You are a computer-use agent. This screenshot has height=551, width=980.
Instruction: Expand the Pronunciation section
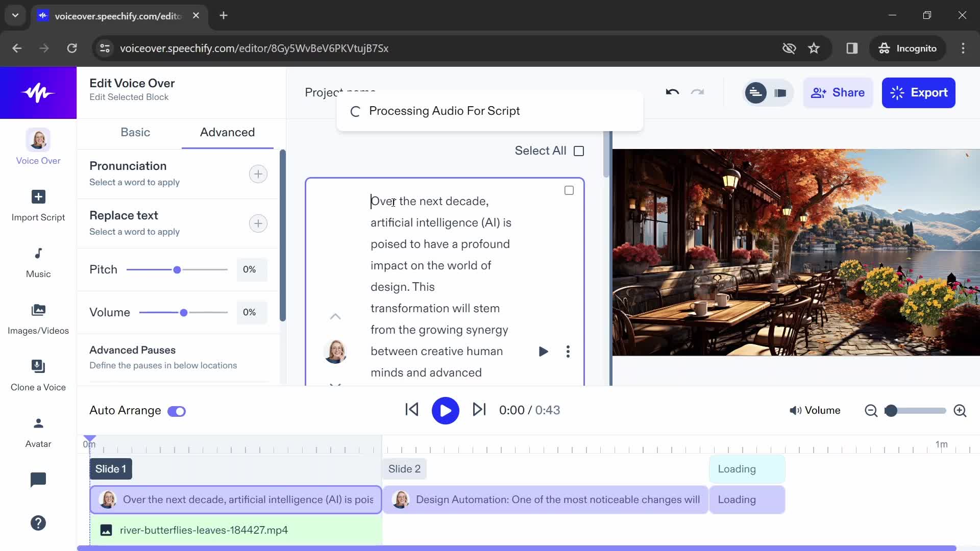(x=258, y=173)
